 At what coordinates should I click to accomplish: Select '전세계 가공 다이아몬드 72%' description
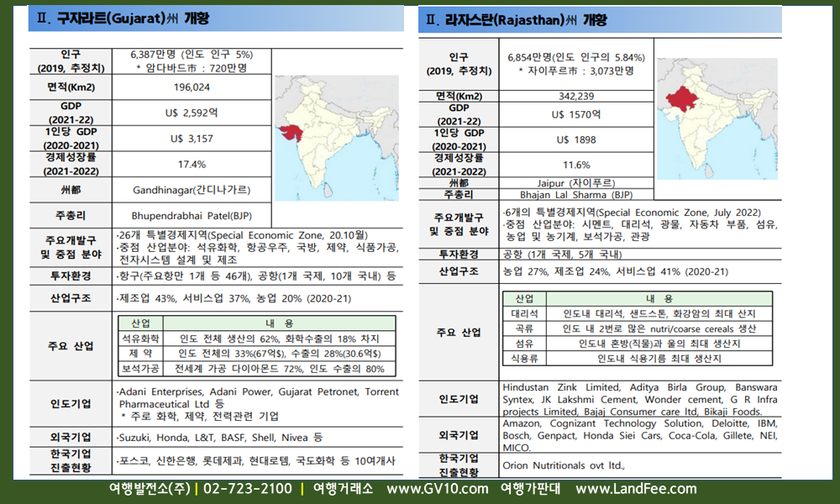click(x=279, y=369)
